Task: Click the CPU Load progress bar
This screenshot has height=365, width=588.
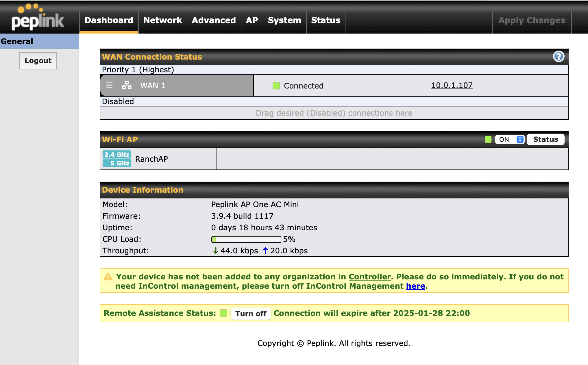Action: point(246,239)
